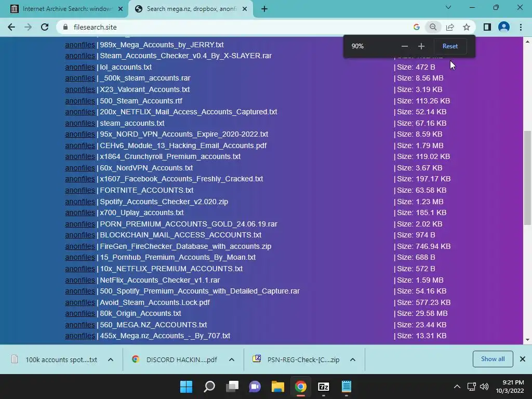
Task: Click the size value 29.58 MB
Action: coord(432,313)
